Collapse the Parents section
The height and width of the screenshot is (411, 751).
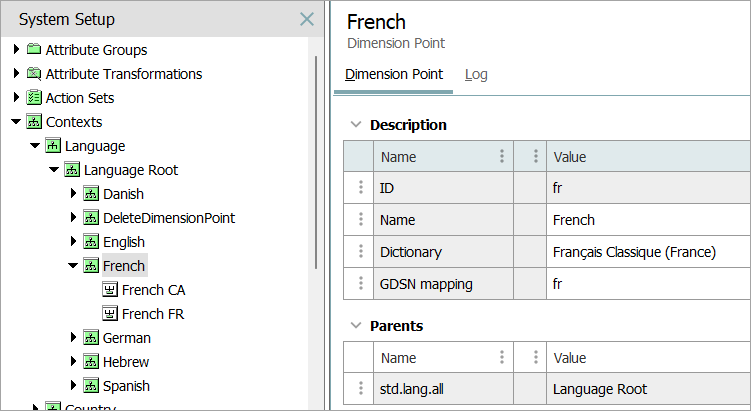coord(354,326)
